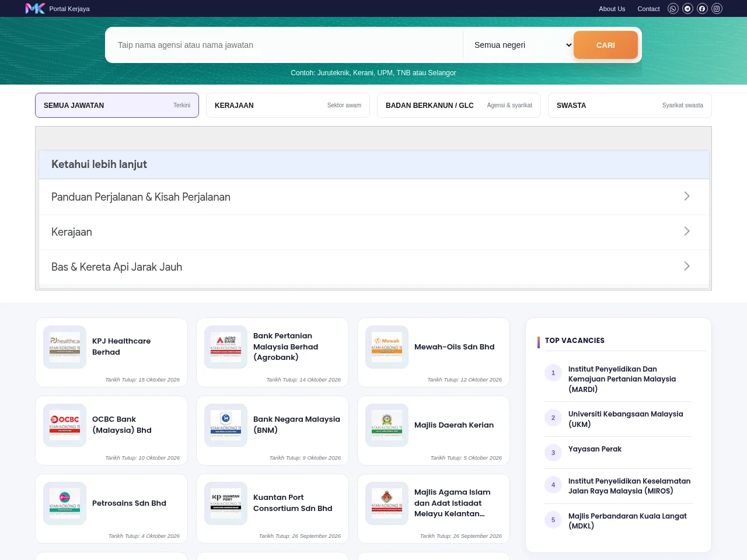The width and height of the screenshot is (747, 560).
Task: Open the Telegram icon in header
Action: pyautogui.click(x=687, y=9)
